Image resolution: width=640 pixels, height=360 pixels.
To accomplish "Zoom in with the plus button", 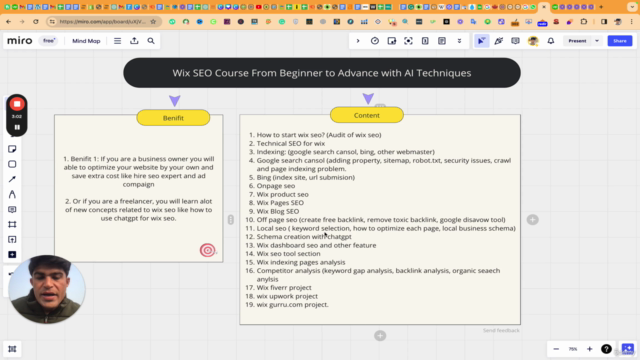I will (589, 349).
